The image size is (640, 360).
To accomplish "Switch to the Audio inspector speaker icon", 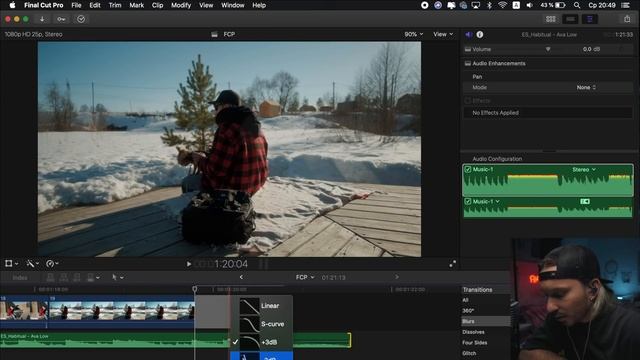I will (469, 35).
